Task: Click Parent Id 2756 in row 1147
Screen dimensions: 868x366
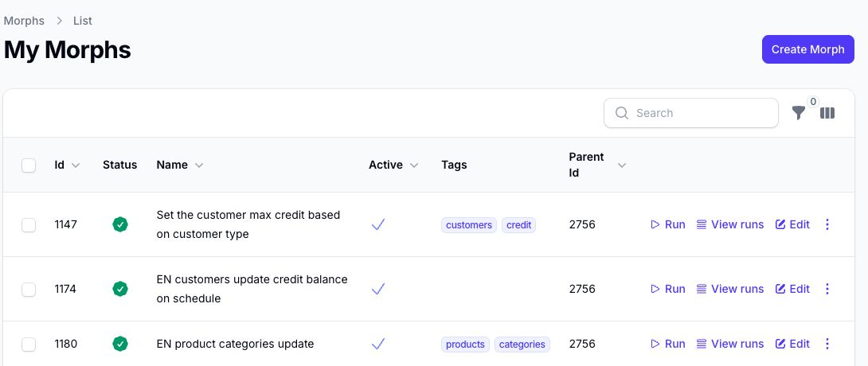Action: (x=582, y=224)
